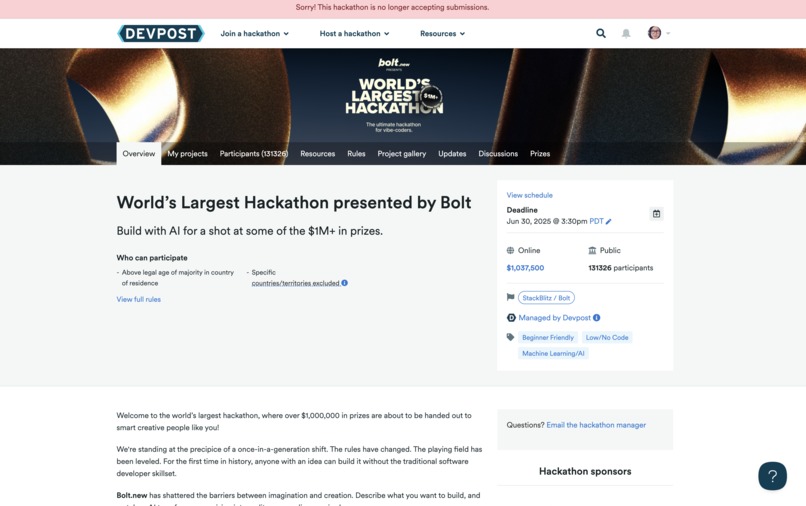The width and height of the screenshot is (806, 506).
Task: Expand the Resources dropdown in the header
Action: pyautogui.click(x=442, y=33)
